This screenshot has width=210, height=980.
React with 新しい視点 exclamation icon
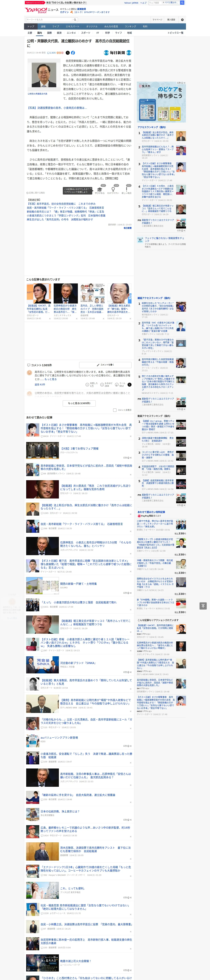click(127, 189)
